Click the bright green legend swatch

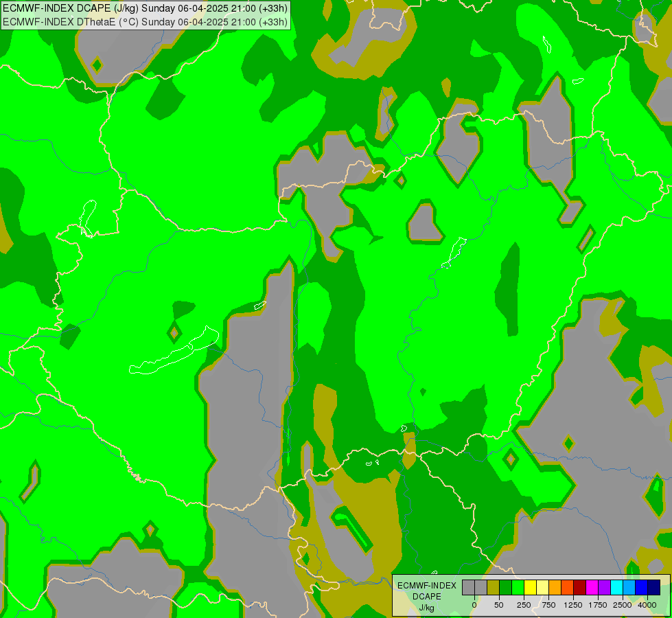[518, 587]
